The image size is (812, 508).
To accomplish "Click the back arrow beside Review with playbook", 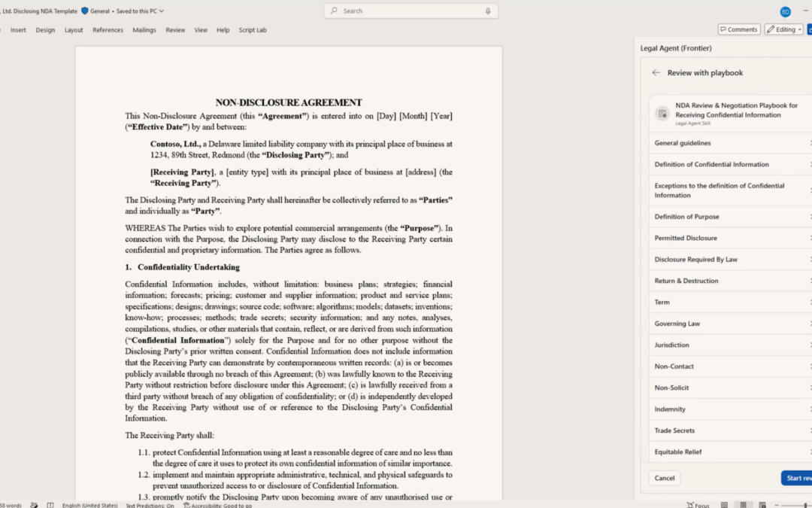I will pyautogui.click(x=656, y=73).
